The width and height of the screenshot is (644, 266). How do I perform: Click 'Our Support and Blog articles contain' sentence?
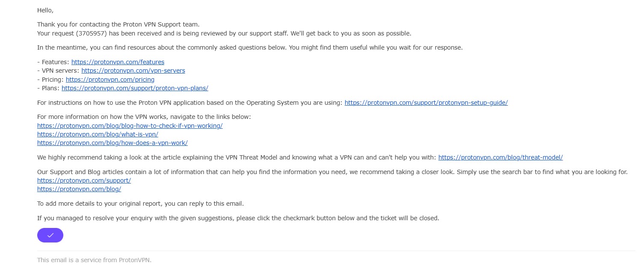click(332, 172)
